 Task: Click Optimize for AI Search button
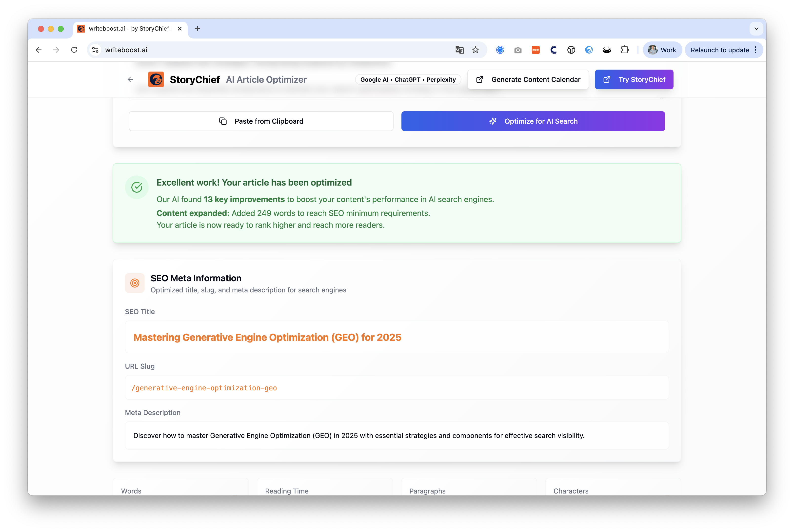click(533, 121)
